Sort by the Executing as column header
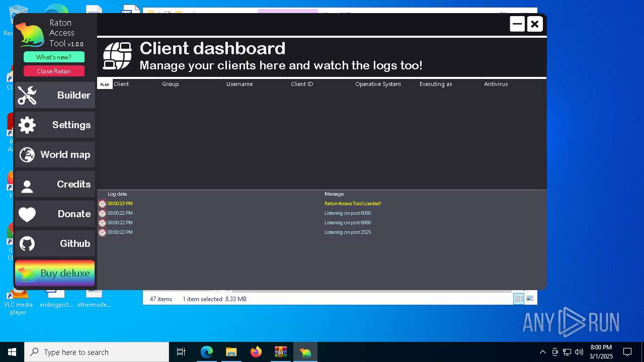The height and width of the screenshot is (362, 644). [x=436, y=84]
